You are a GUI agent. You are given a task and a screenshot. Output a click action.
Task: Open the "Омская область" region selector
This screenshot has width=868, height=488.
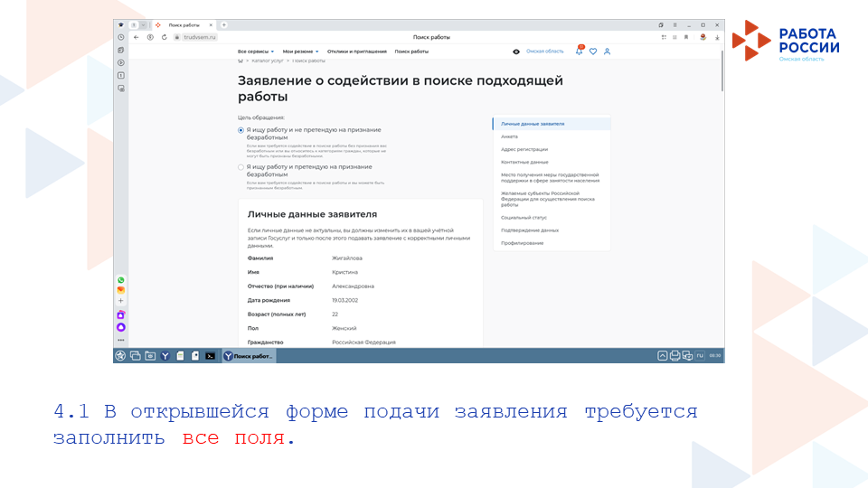(544, 52)
